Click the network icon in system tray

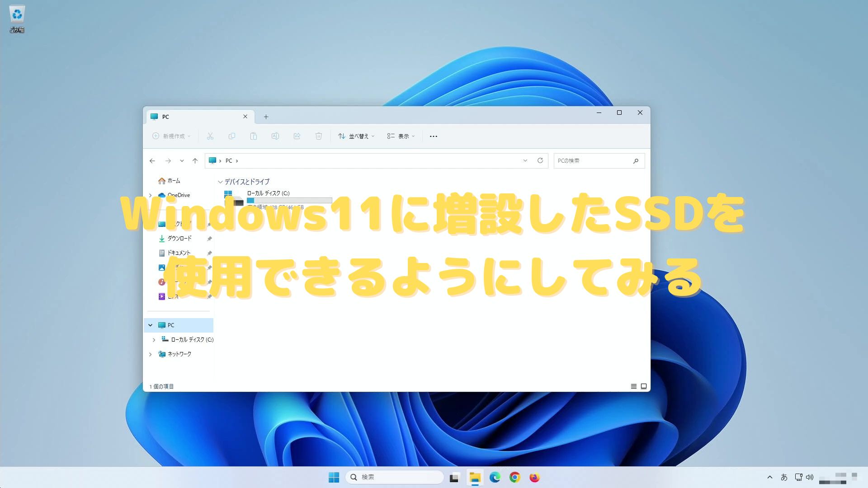799,477
